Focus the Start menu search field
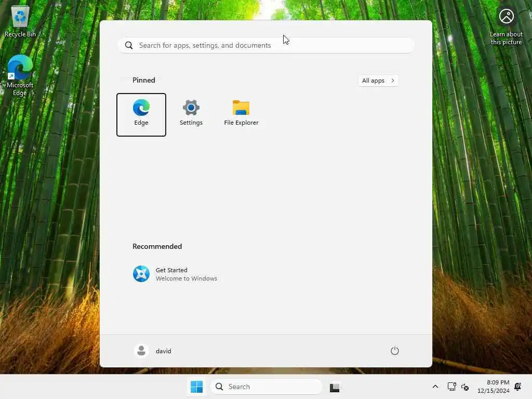The width and height of the screenshot is (532, 399). (266, 45)
